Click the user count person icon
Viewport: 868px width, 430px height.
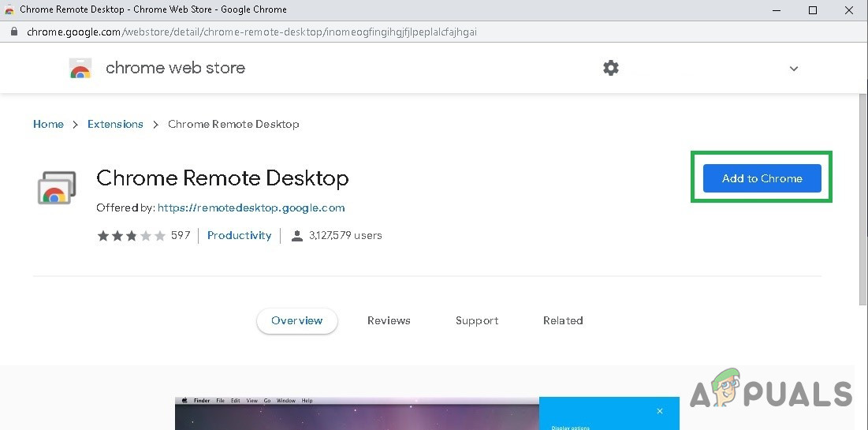click(x=297, y=236)
